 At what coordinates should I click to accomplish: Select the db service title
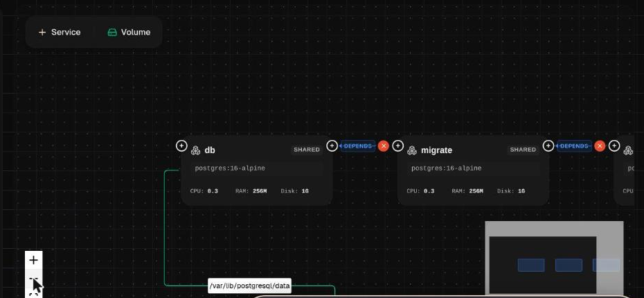[x=209, y=150]
